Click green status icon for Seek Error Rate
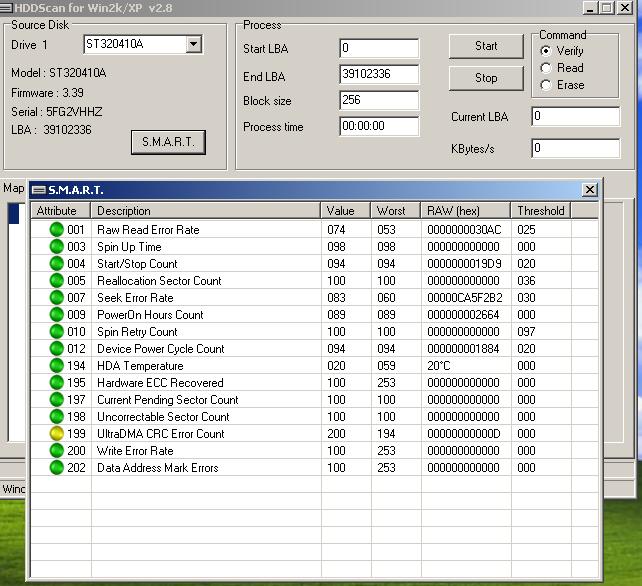642x586 pixels. (x=57, y=298)
